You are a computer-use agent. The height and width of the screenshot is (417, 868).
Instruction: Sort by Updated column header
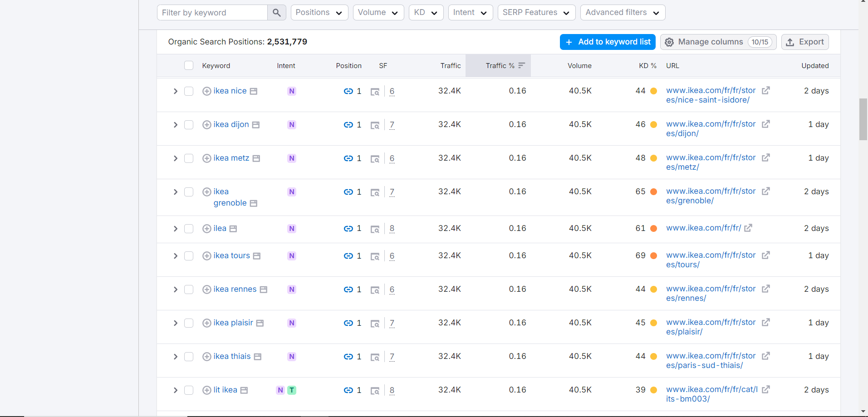[815, 66]
